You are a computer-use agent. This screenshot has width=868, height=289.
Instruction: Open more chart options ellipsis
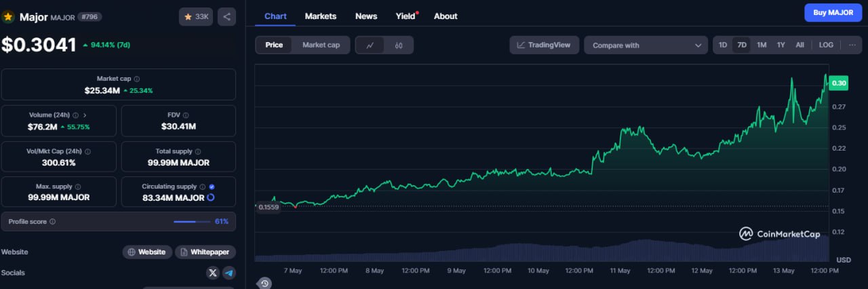click(x=852, y=45)
